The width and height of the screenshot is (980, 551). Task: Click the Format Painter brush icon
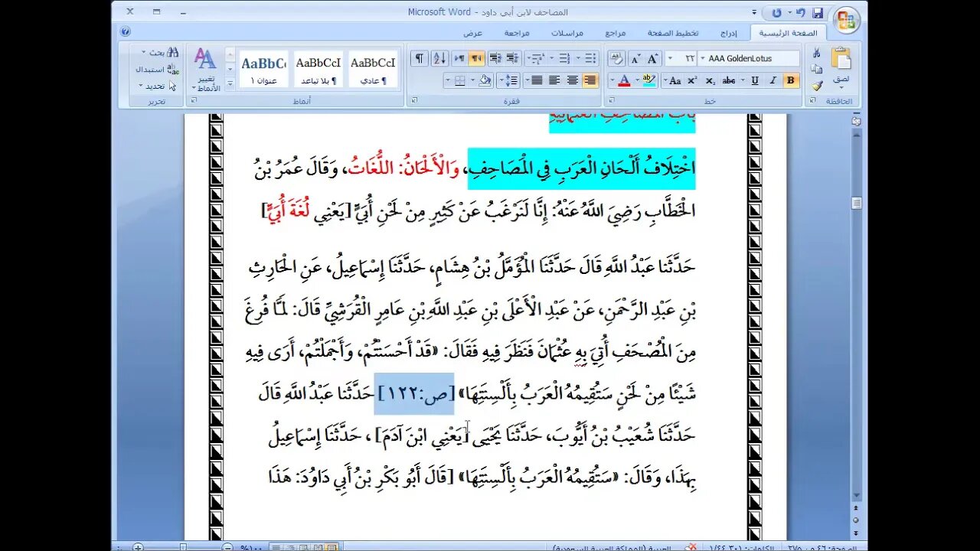tap(817, 86)
